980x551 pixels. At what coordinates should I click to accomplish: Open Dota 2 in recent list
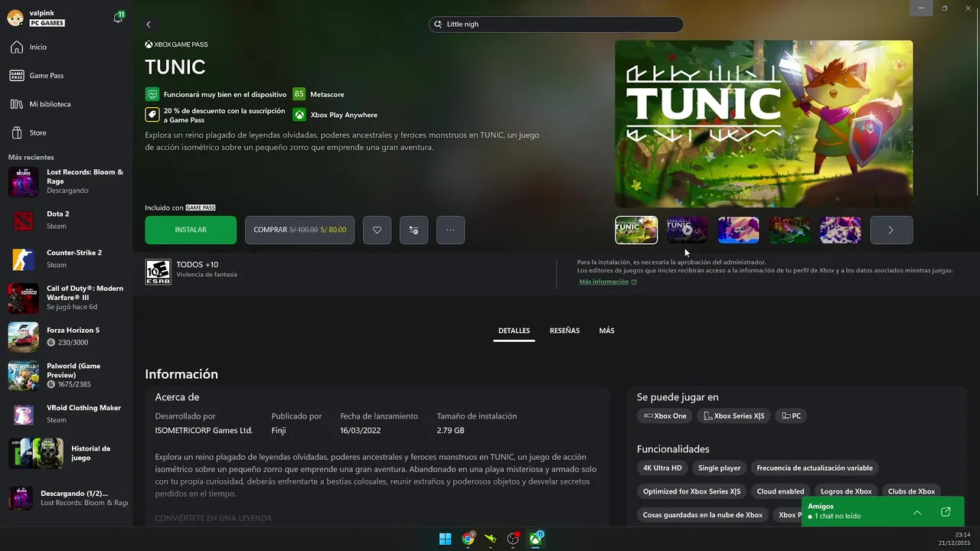coord(66,220)
